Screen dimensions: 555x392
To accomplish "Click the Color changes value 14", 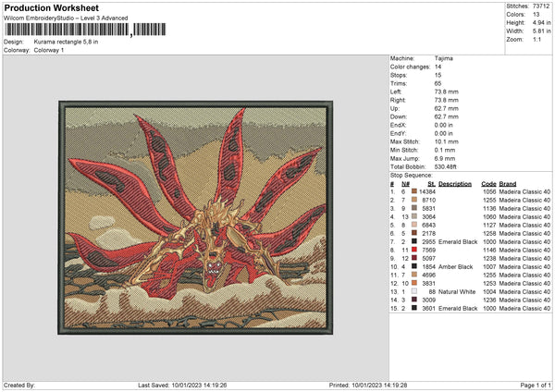I will point(438,67).
